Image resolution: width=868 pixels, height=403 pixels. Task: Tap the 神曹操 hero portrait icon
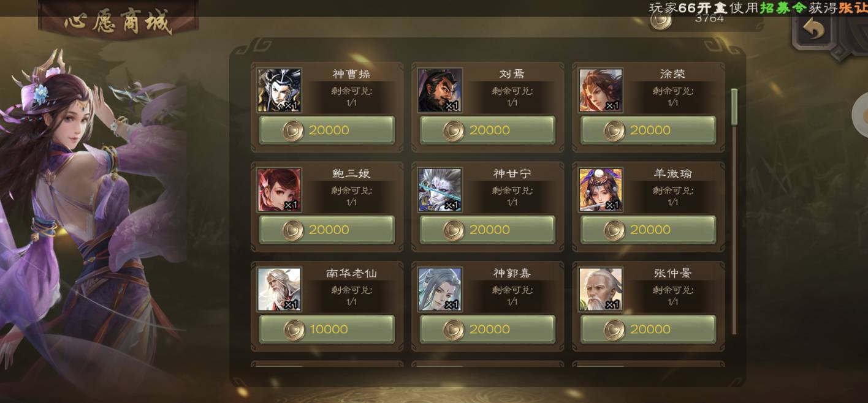[280, 90]
